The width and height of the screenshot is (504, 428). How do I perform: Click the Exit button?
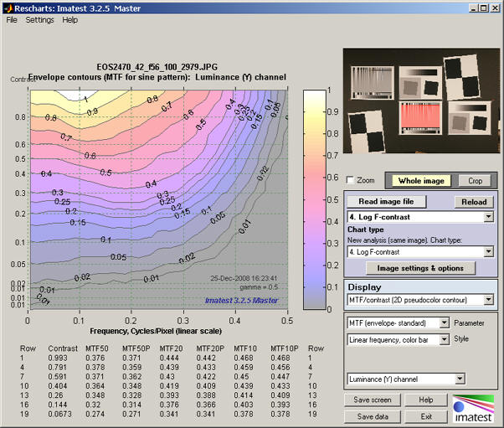pos(425,417)
